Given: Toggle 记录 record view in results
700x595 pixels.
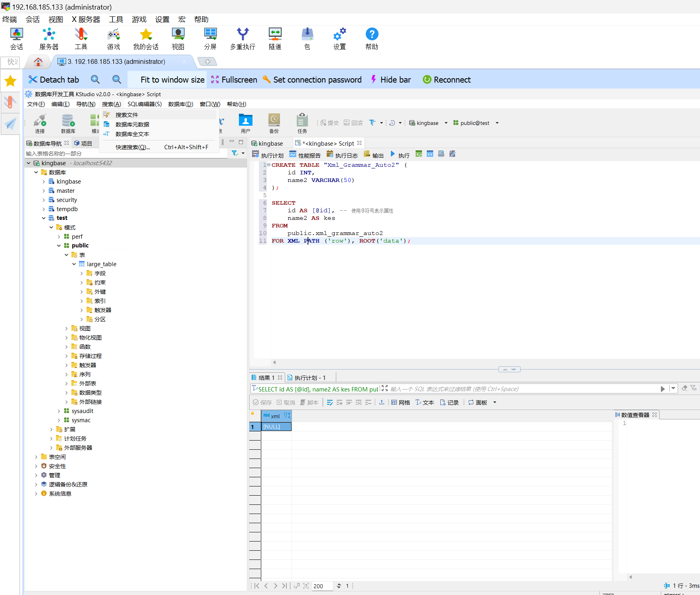Looking at the screenshot, I should pyautogui.click(x=449, y=402).
